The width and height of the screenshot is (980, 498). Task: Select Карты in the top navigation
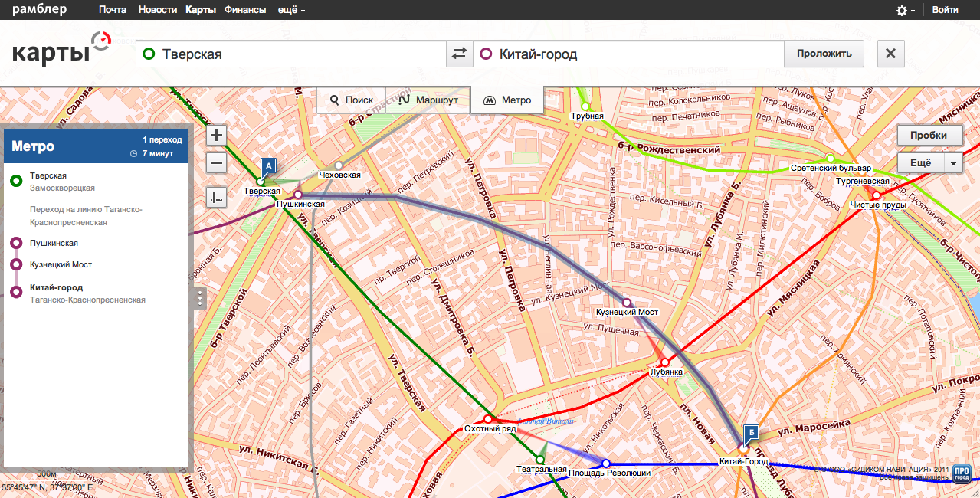[x=201, y=10]
